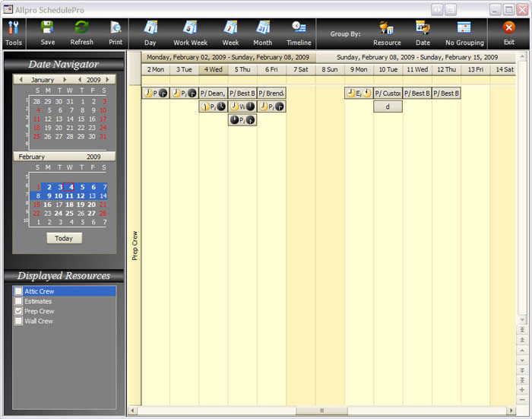Viewport: 532px width, 419px height.
Task: Select February 16 in the calendar
Action: tap(47, 205)
